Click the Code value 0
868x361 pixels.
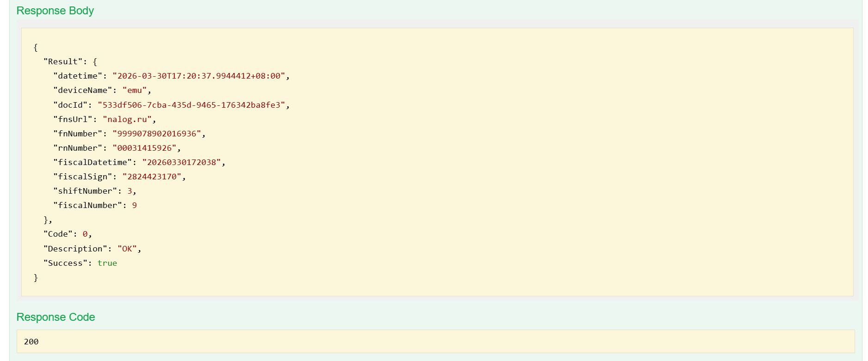tap(85, 234)
